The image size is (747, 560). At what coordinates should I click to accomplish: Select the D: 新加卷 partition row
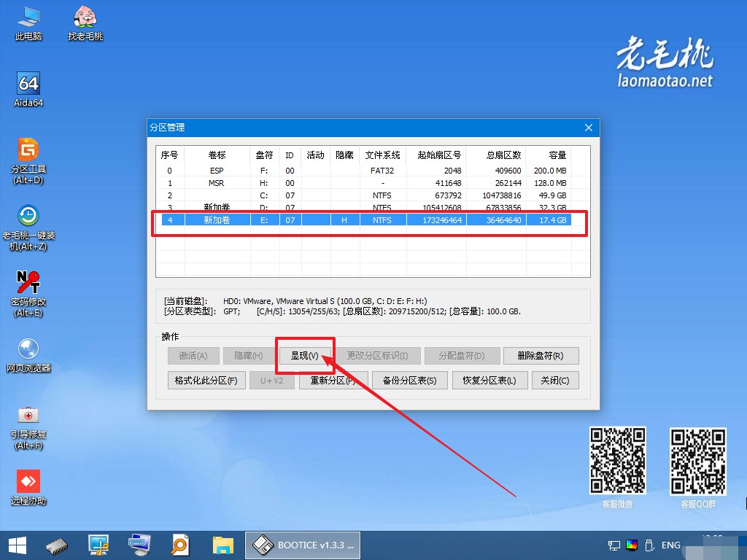(x=365, y=207)
